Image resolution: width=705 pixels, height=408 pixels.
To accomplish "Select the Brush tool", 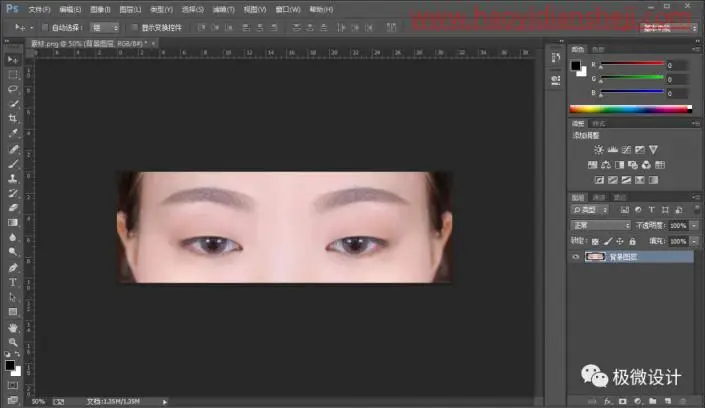I will (x=13, y=164).
